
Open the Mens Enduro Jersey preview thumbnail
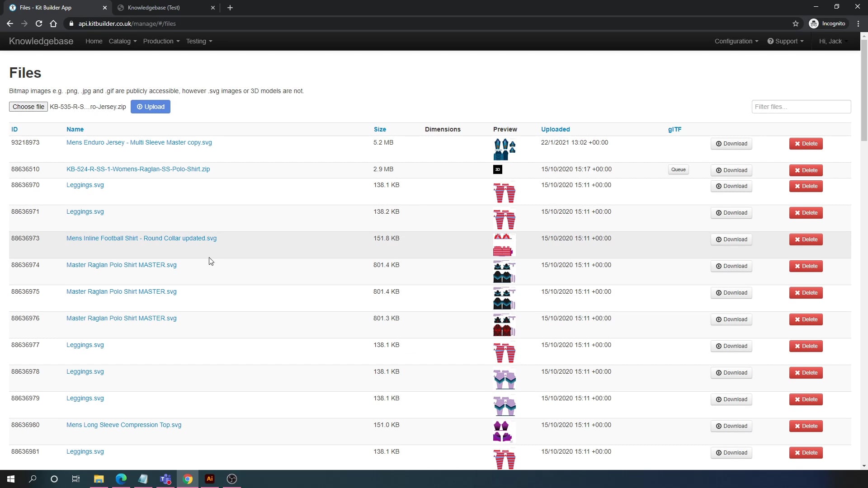[505, 150]
